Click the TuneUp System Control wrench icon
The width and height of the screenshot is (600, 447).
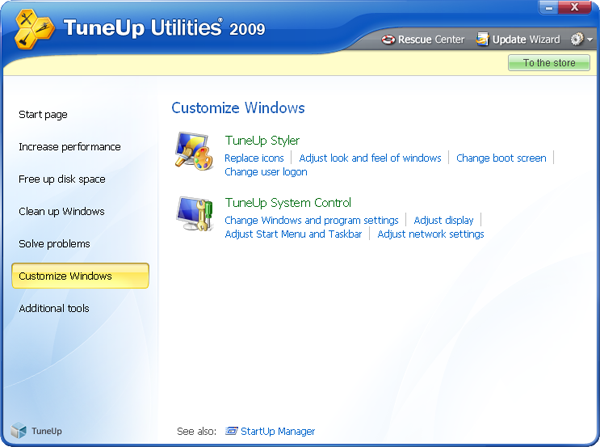pos(194,214)
